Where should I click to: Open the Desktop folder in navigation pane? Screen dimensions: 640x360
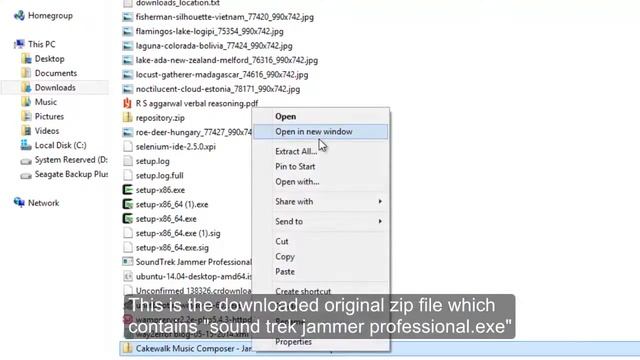coord(49,59)
